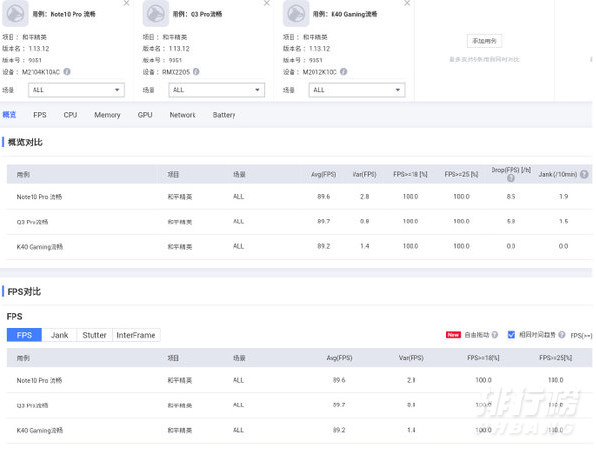Click Avg(FPS) header in overview table
Screen dimensions: 596x450
tap(323, 174)
